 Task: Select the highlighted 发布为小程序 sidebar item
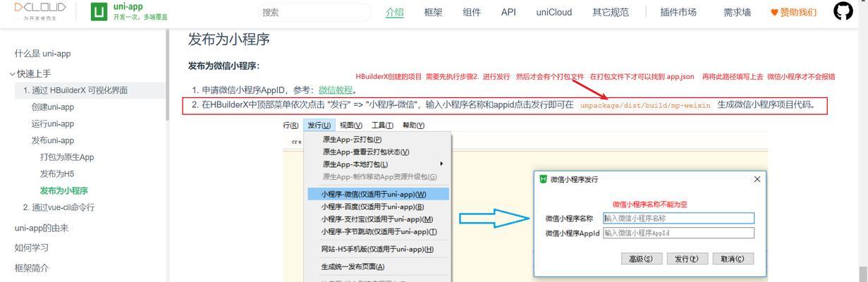pos(64,190)
